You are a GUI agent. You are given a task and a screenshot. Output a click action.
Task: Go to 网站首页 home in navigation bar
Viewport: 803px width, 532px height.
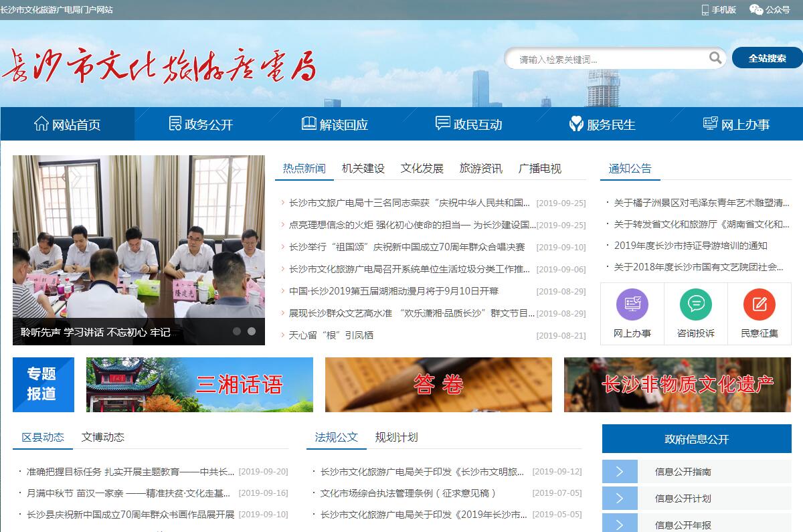(x=68, y=124)
